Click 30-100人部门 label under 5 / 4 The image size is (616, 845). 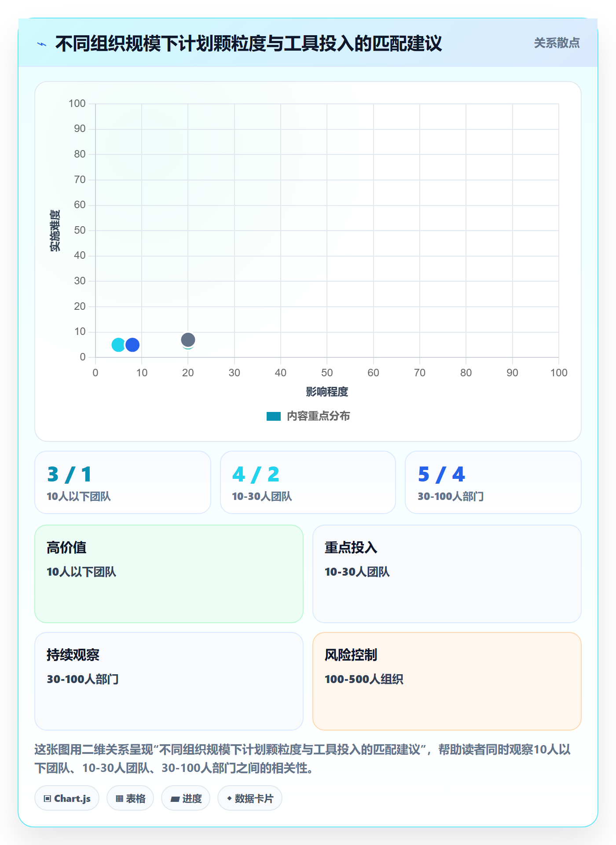[x=451, y=496]
